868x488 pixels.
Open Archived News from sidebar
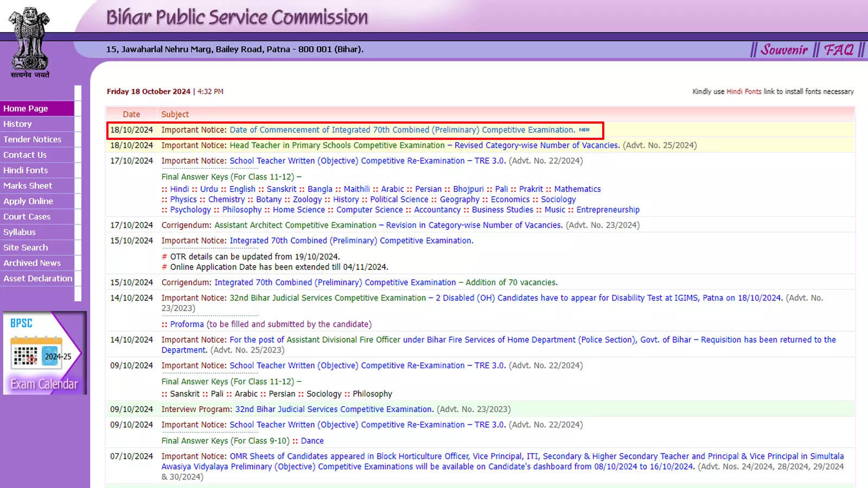coord(32,262)
